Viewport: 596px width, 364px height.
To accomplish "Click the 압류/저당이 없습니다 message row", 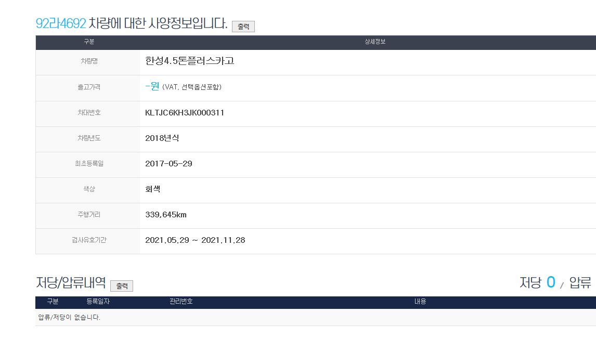I will click(70, 317).
